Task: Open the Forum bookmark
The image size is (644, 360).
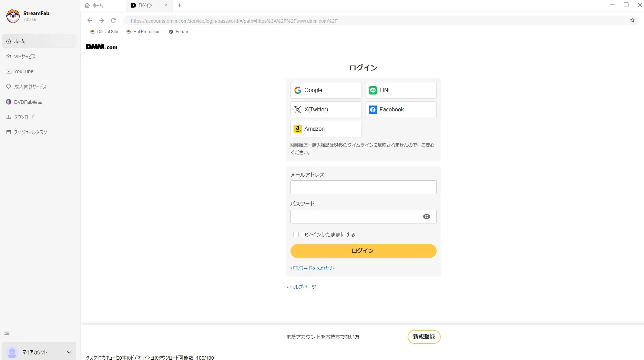Action: 178,32
